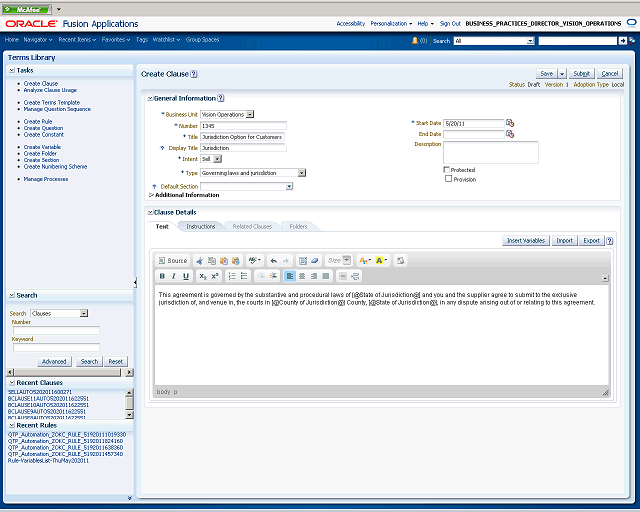The width and height of the screenshot is (640, 512).
Task: Switch to Instructions tab
Action: click(x=201, y=227)
